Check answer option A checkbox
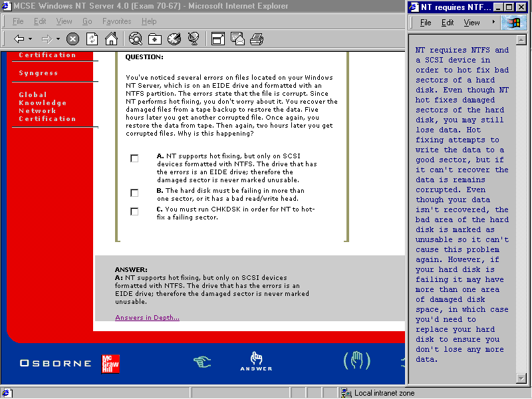The height and width of the screenshot is (399, 532). 134,158
